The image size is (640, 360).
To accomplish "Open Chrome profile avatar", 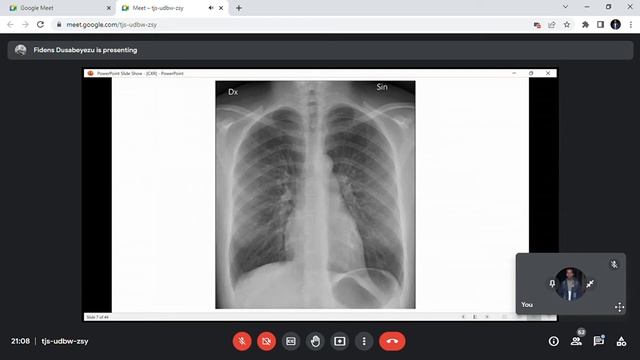I will click(616, 24).
